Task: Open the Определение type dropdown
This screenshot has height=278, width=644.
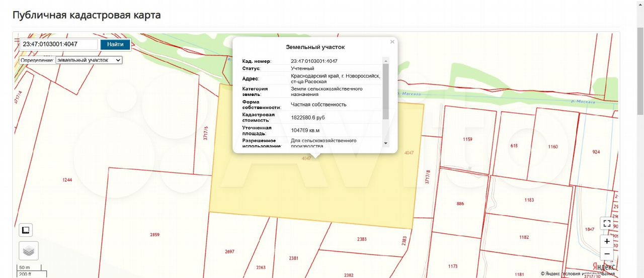Action: pyautogui.click(x=89, y=60)
